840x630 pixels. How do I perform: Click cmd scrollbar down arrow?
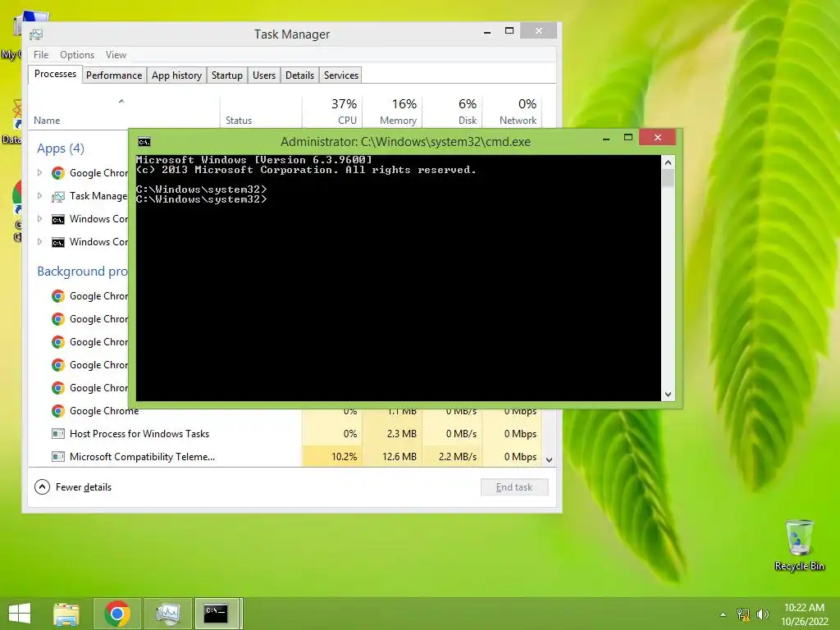668,395
